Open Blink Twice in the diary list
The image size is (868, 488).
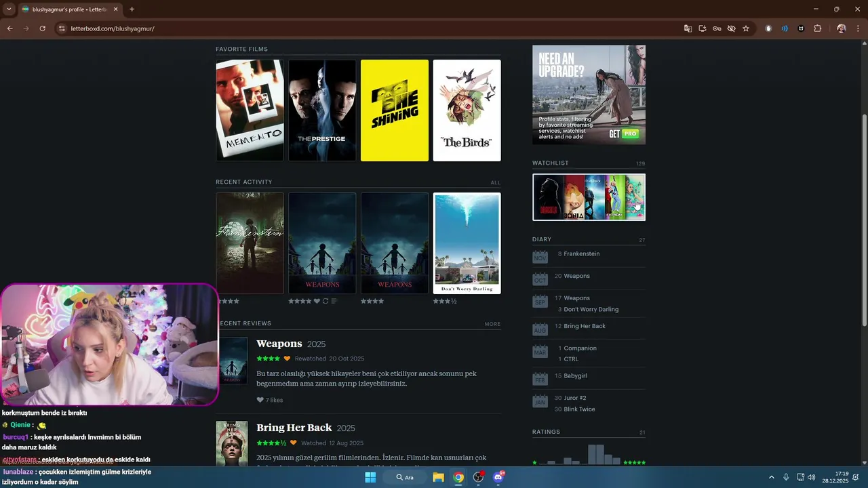[x=580, y=409]
